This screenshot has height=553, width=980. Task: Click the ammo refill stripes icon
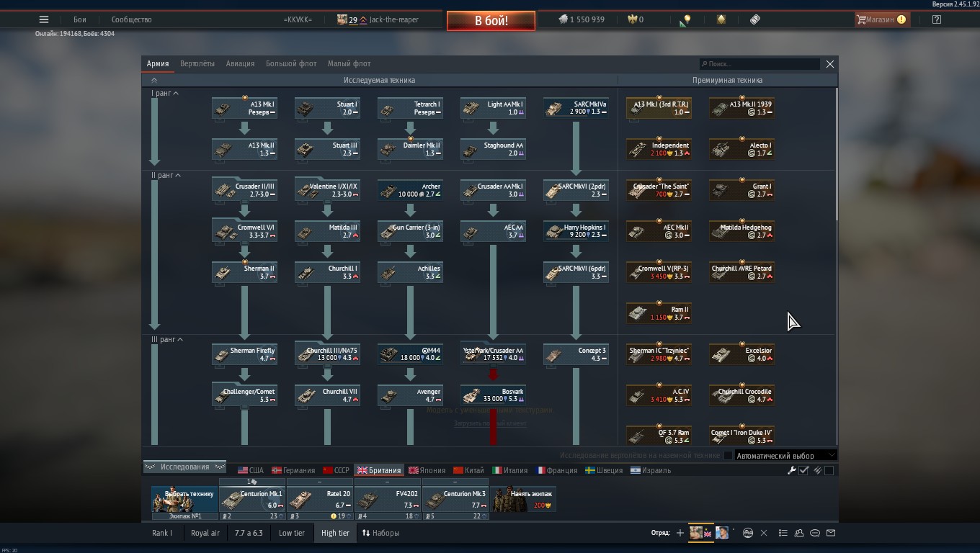pos(817,470)
